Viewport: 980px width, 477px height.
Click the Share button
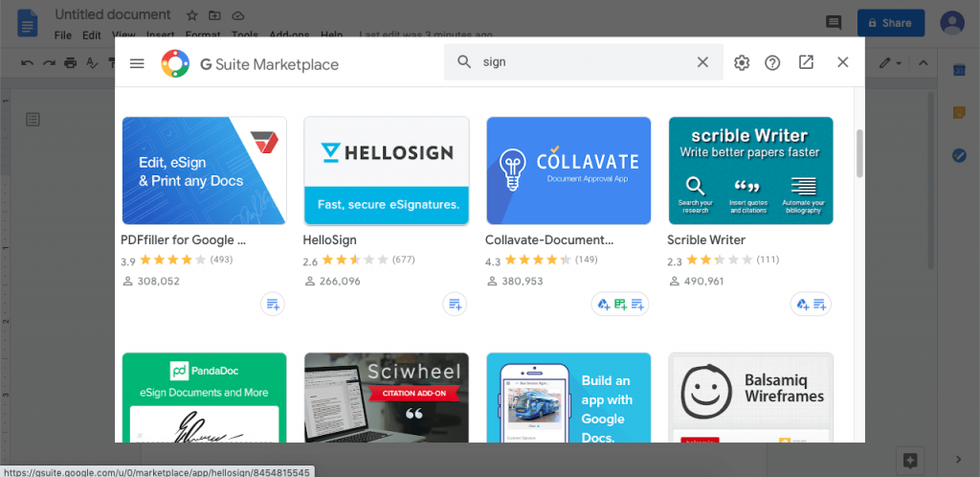pos(891,23)
